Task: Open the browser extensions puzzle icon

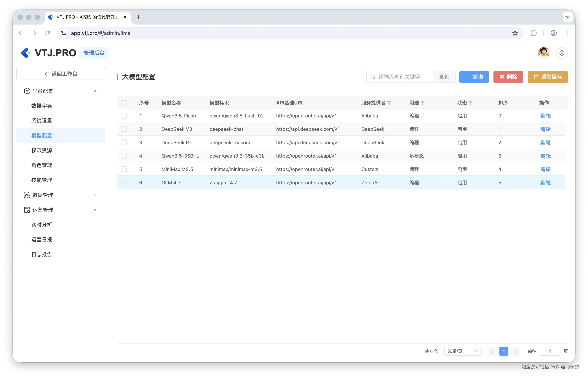Action: tap(534, 33)
